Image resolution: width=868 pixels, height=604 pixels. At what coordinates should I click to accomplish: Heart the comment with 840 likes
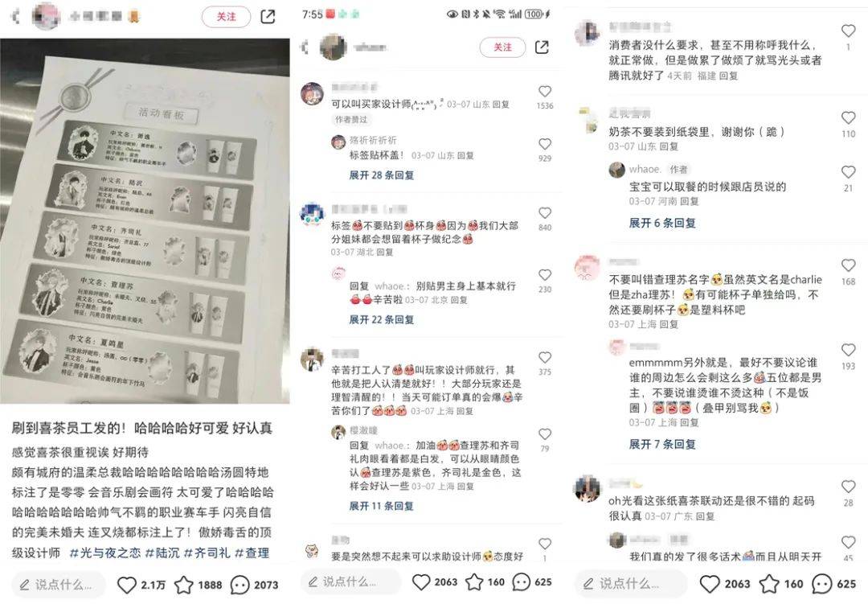(545, 213)
